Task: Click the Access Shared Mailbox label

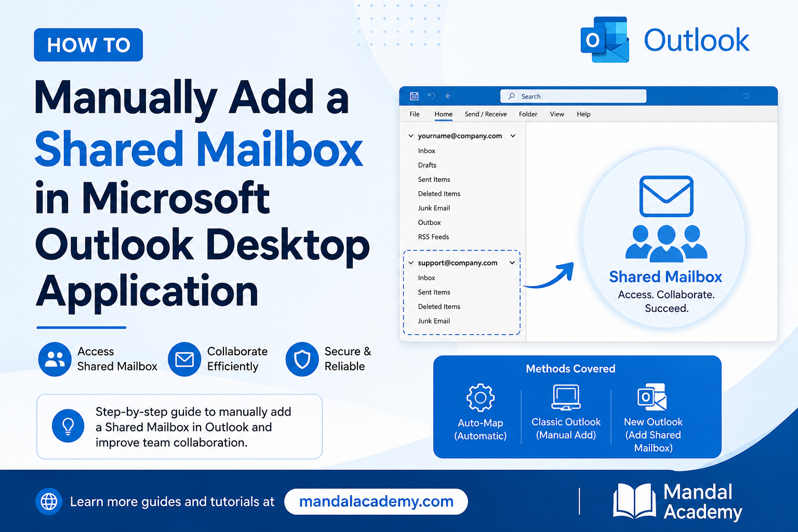Action: click(117, 359)
